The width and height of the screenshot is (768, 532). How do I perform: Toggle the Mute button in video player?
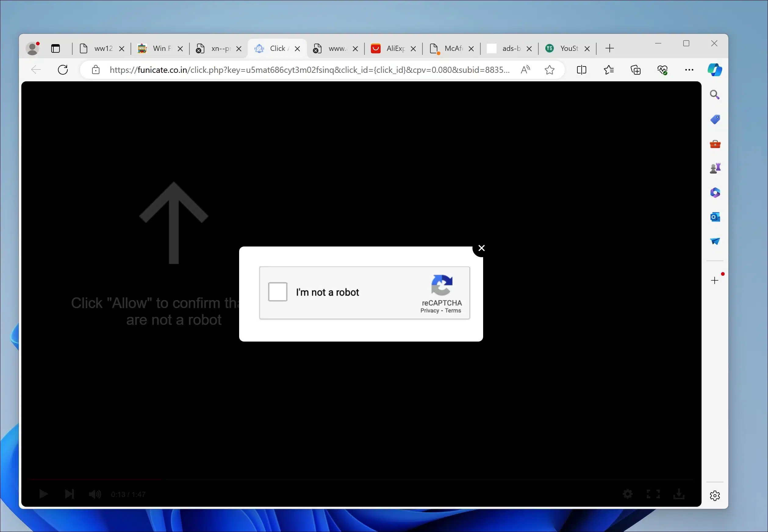[x=95, y=494]
